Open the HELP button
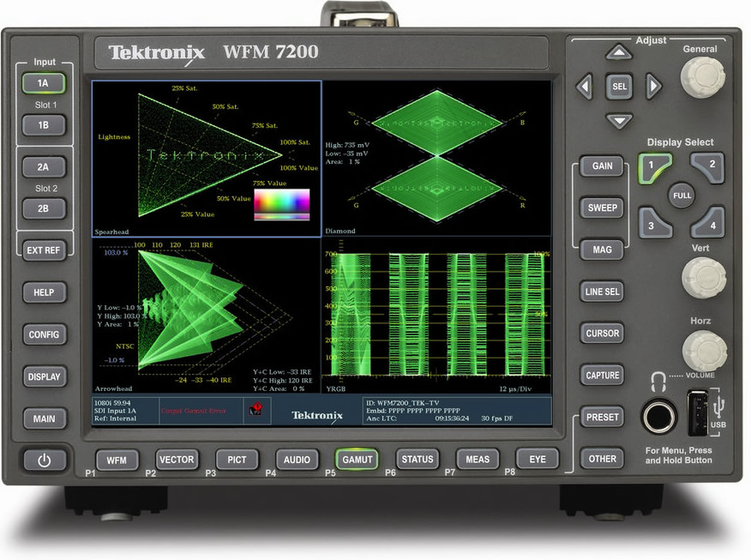 [44, 292]
